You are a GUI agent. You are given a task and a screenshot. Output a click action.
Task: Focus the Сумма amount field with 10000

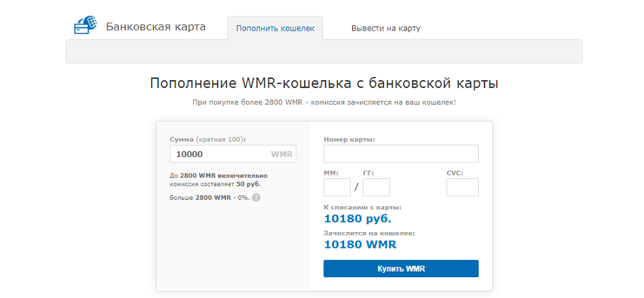coord(233,154)
